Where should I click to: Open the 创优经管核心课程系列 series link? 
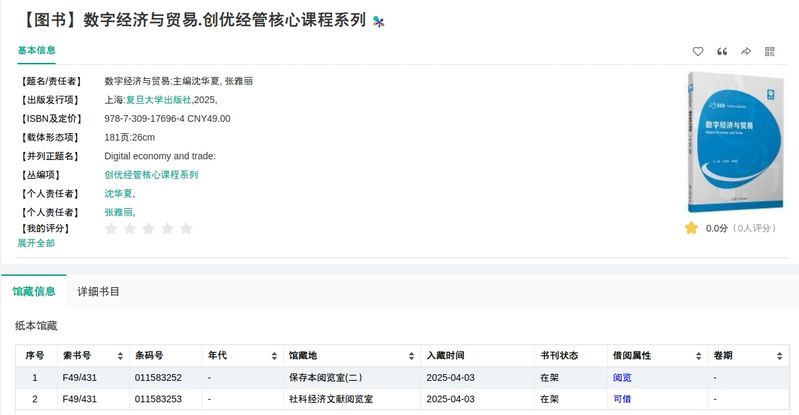(x=151, y=174)
